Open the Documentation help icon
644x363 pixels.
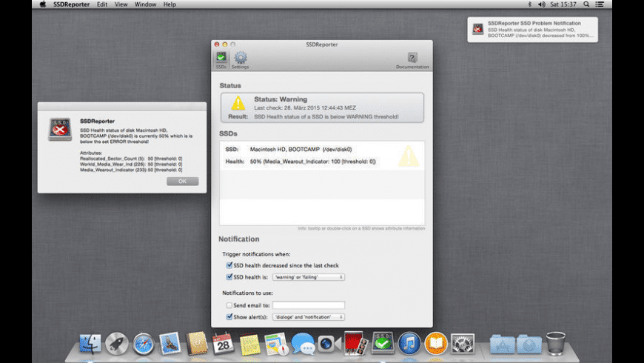point(412,60)
